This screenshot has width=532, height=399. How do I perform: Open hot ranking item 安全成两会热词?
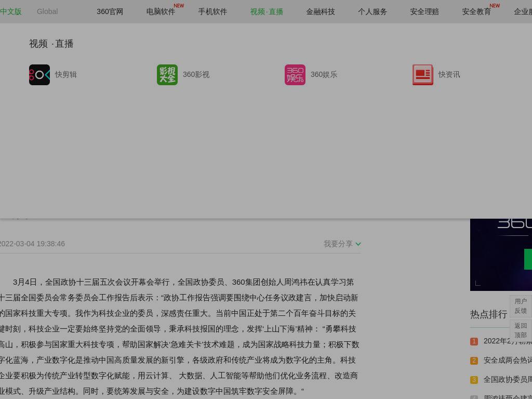[508, 361]
